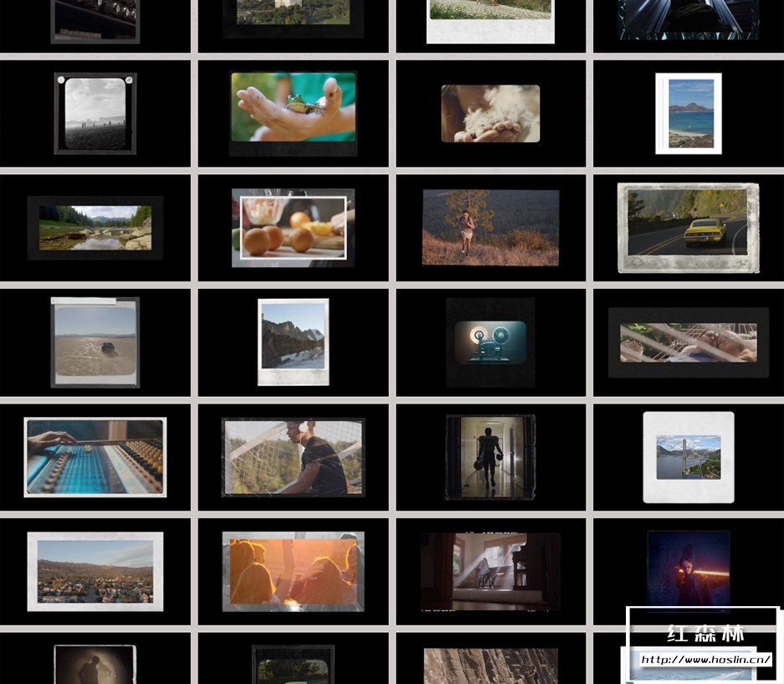Select the football player hallway thumbnail
This screenshot has height=684, width=784.
point(490,457)
